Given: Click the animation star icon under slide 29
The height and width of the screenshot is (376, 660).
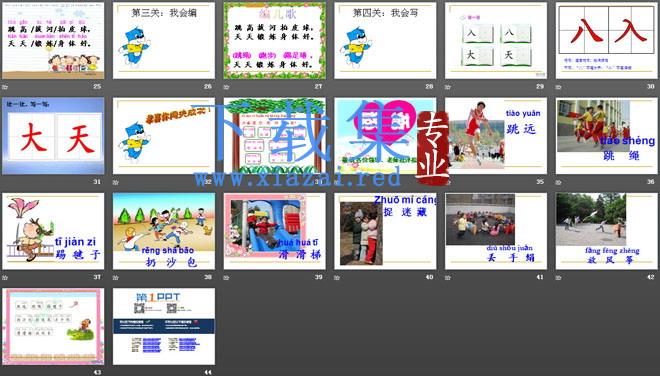Looking at the screenshot, I should pos(448,87).
